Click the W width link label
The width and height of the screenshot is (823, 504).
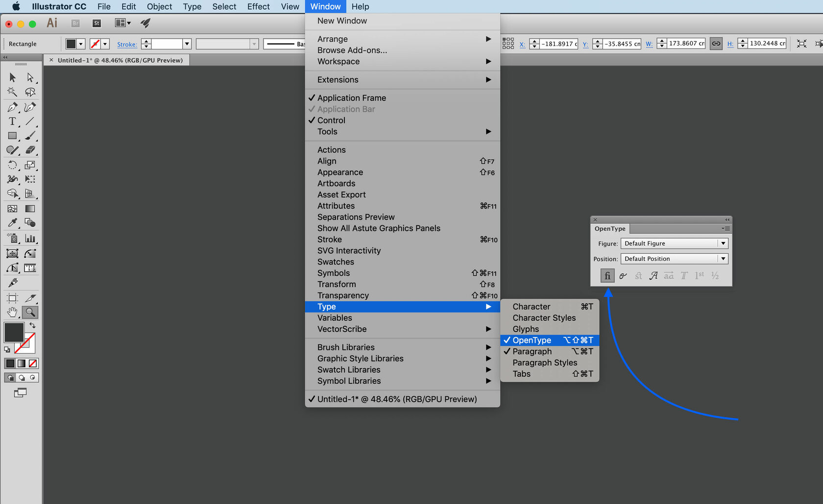click(649, 44)
